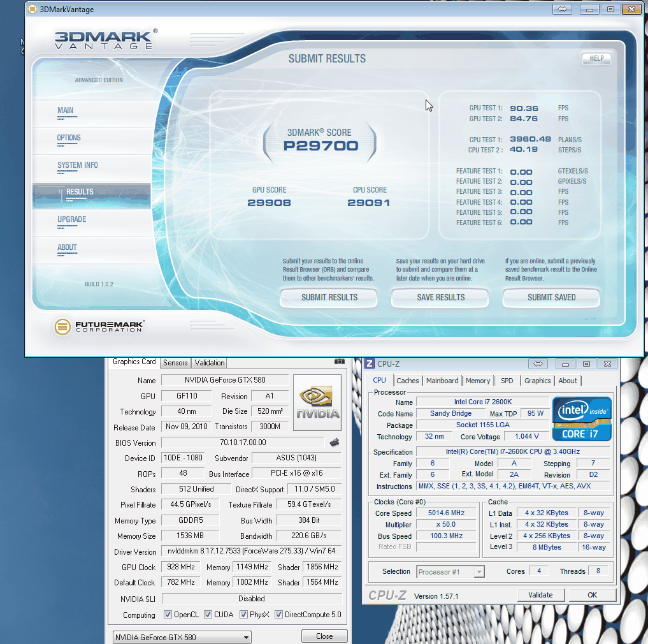The width and height of the screenshot is (648, 644).
Task: Switch to the Memory tab in CPU-Z
Action: coord(478,381)
